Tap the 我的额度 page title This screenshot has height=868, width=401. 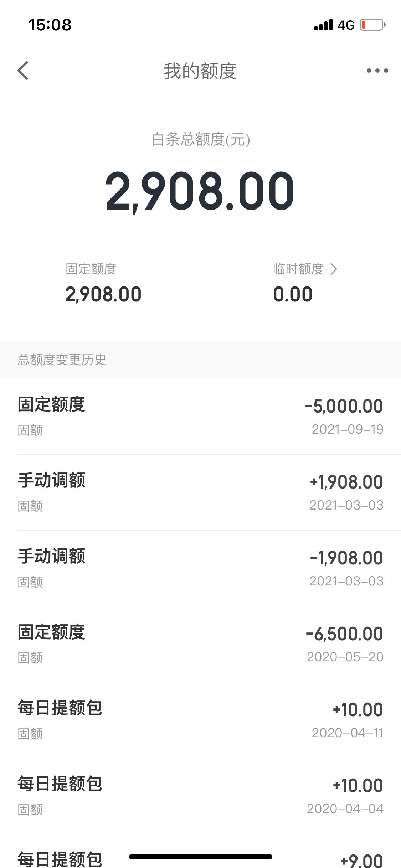pos(200,71)
